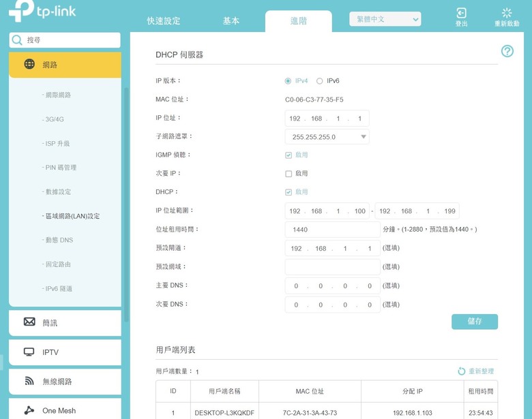Click the globe icon for 網路
532x419 pixels.
pyautogui.click(x=29, y=64)
